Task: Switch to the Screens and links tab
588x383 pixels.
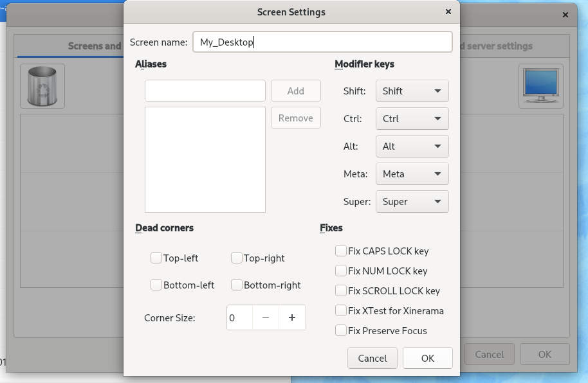Action: click(95, 46)
